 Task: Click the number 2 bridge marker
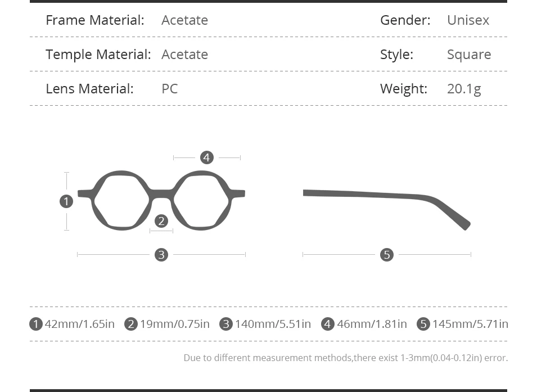tap(161, 221)
